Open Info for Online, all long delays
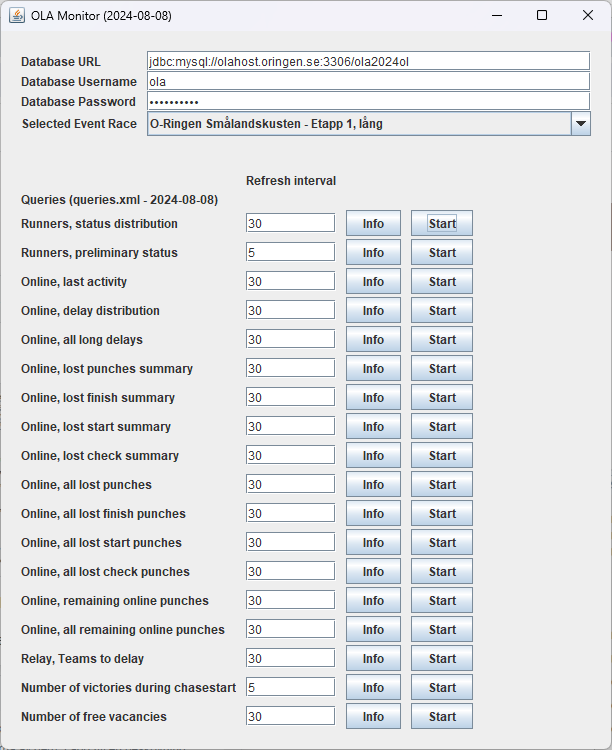Screen dimensions: 612x750 pyautogui.click(x=373, y=340)
